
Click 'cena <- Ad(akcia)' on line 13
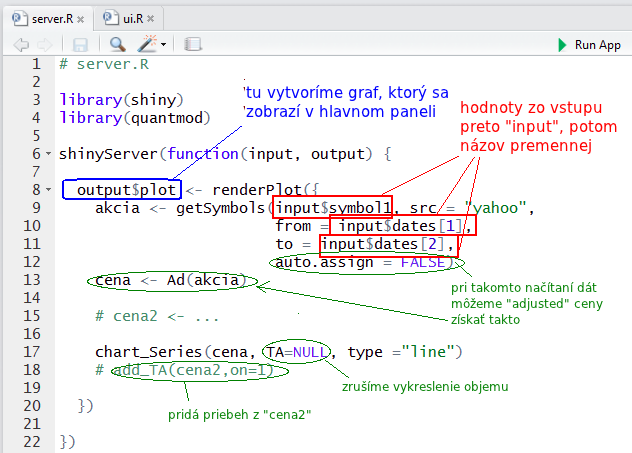tap(171, 280)
